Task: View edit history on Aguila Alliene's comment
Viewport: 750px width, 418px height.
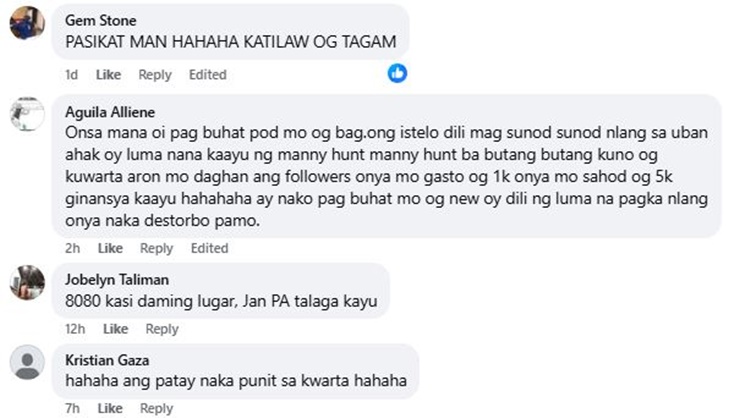Action: (x=210, y=248)
